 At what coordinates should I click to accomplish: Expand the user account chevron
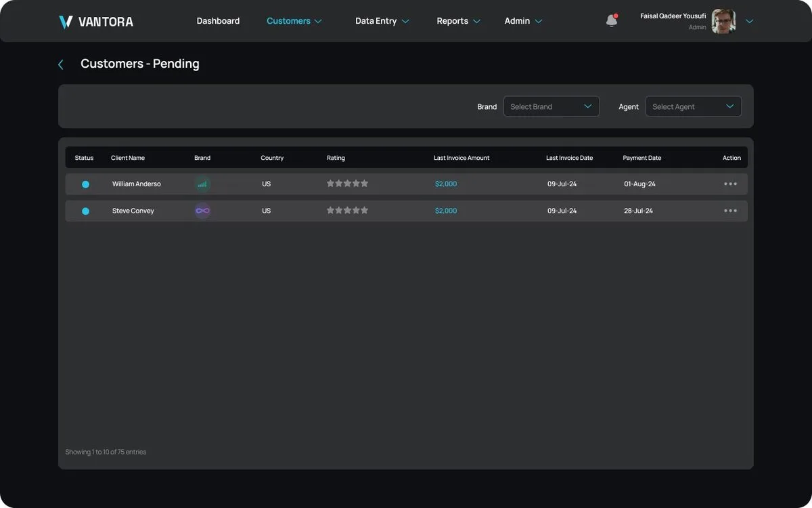click(749, 21)
